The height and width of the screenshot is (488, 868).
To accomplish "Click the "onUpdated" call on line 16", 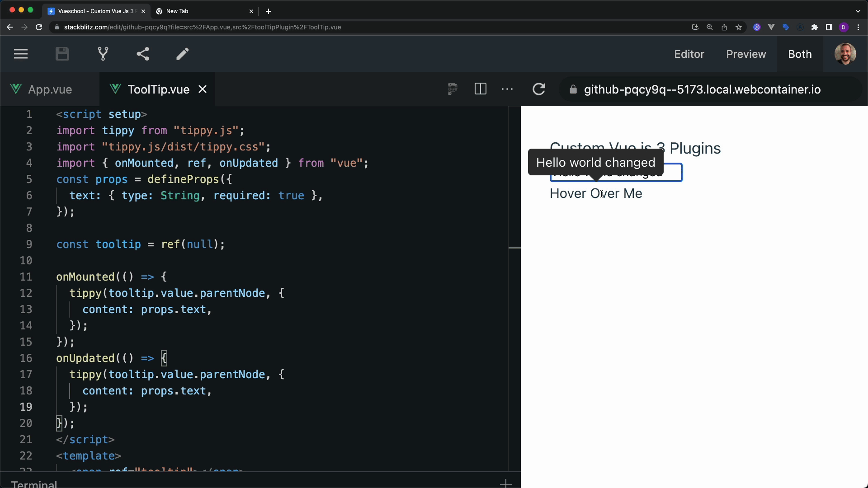I will click(85, 358).
